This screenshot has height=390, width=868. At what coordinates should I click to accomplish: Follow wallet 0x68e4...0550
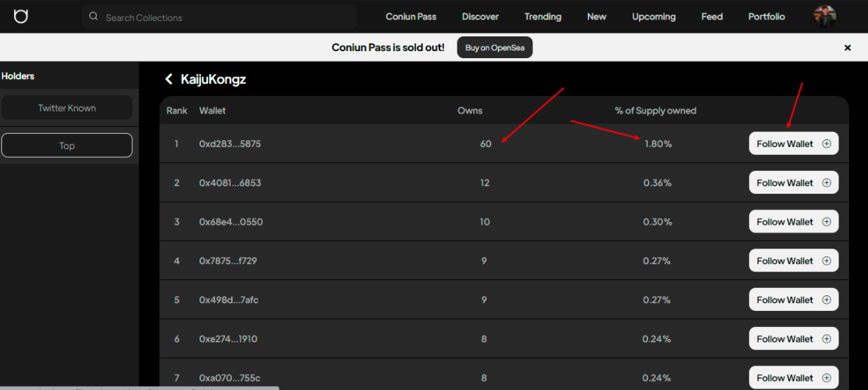[x=785, y=222]
